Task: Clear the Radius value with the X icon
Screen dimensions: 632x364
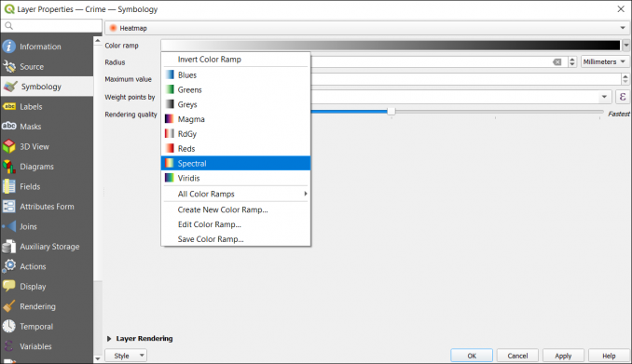Action: (x=556, y=62)
